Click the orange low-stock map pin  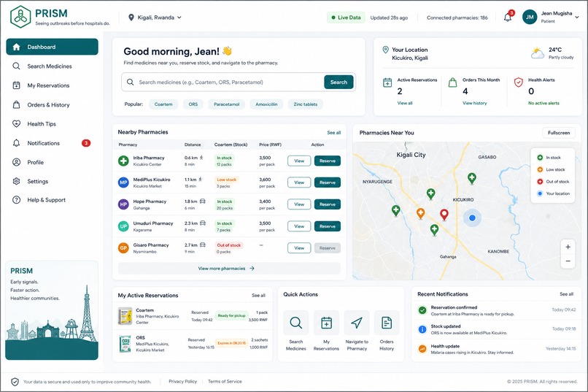[421, 213]
